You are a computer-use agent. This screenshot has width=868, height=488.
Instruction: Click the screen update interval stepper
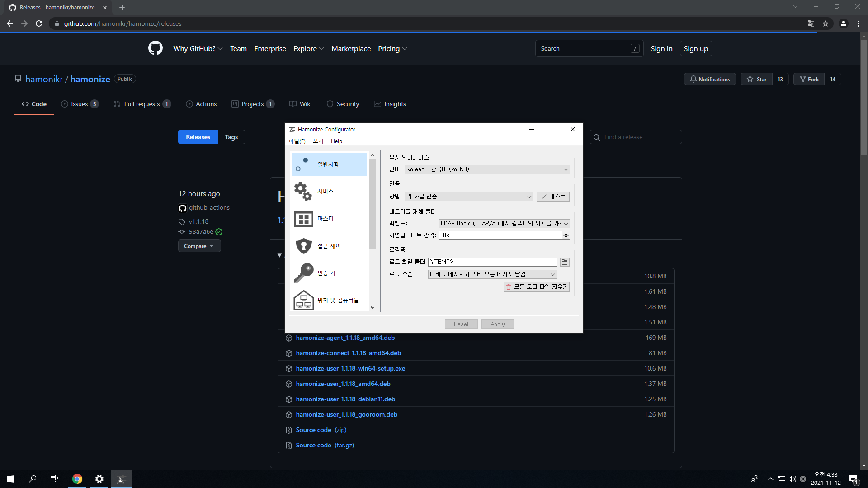566,235
